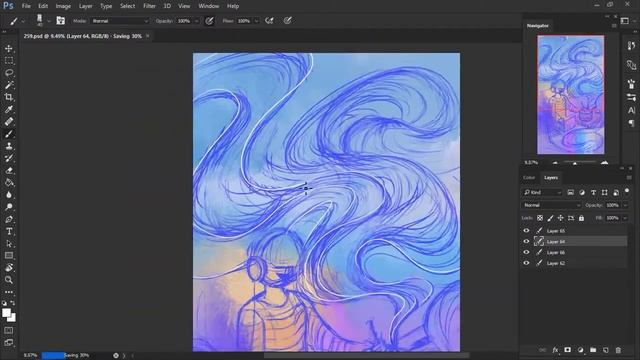The height and width of the screenshot is (360, 640).
Task: Select the Eraser tool
Action: (x=9, y=171)
